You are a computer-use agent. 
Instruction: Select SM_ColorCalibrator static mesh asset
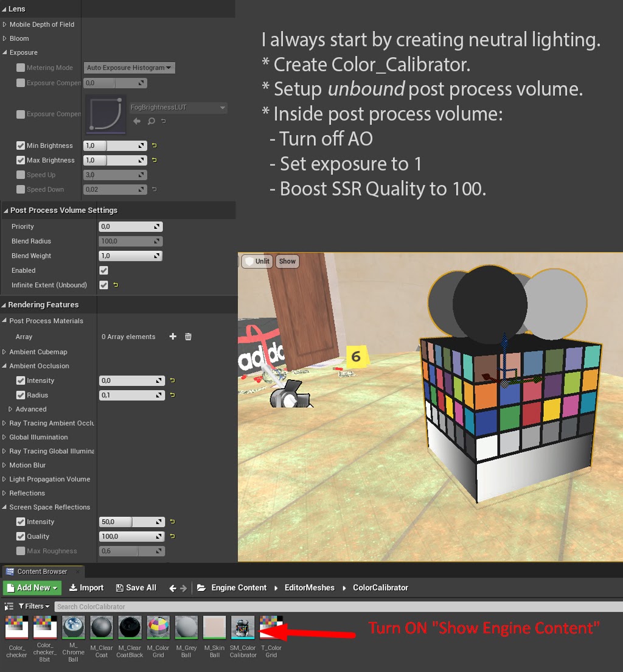(243, 627)
